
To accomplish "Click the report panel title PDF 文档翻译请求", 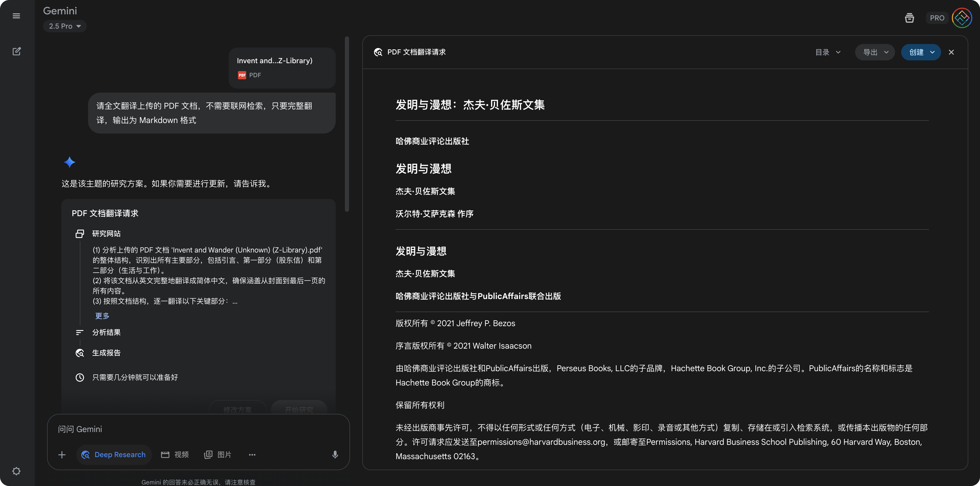I will click(417, 52).
